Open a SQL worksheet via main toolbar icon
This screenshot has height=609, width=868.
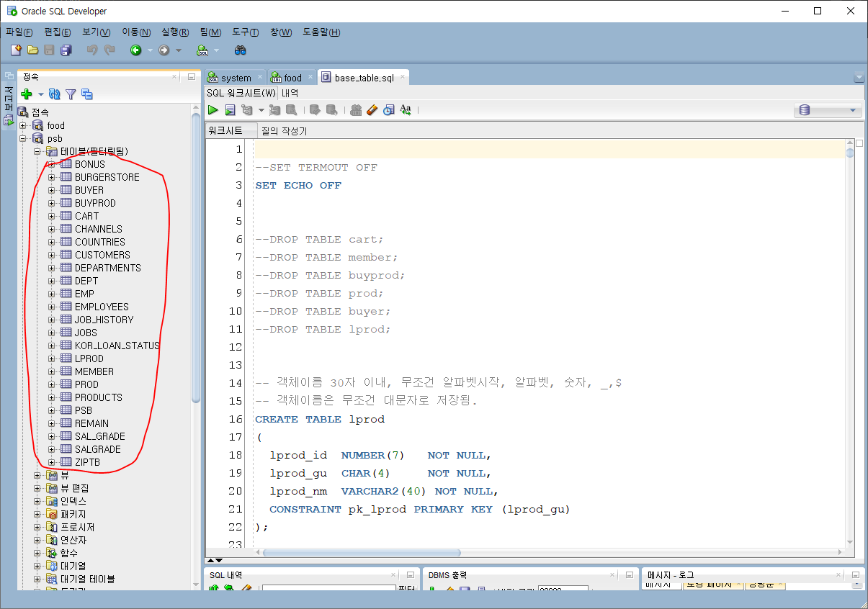(x=202, y=50)
